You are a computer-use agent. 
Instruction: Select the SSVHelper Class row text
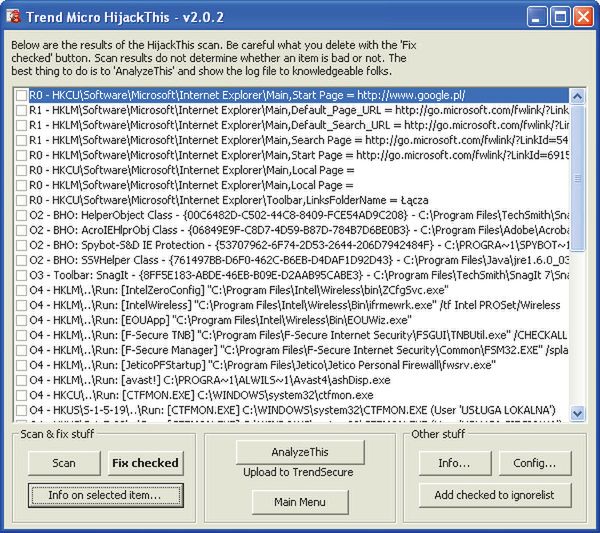299,260
